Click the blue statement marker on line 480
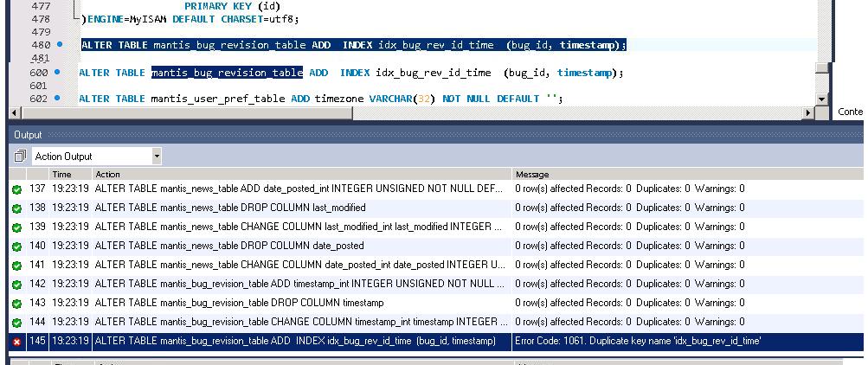 pyautogui.click(x=60, y=44)
